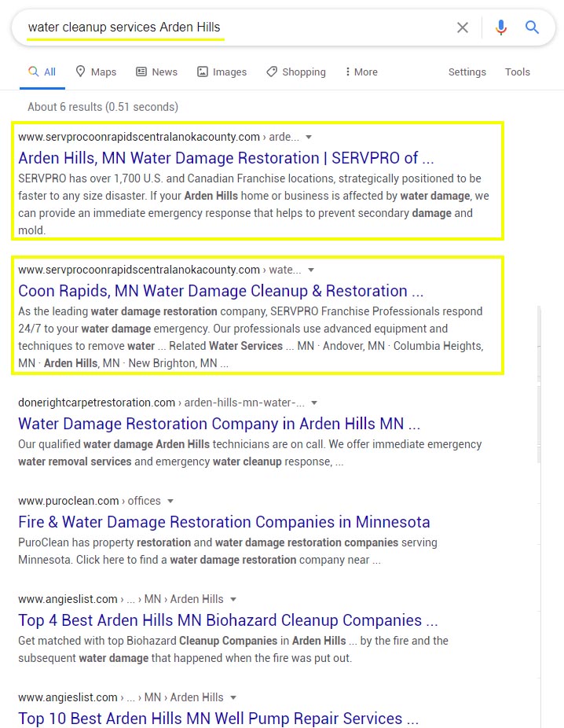Click the News newspaper icon
Viewport: 564px width, 728px height.
coord(141,72)
